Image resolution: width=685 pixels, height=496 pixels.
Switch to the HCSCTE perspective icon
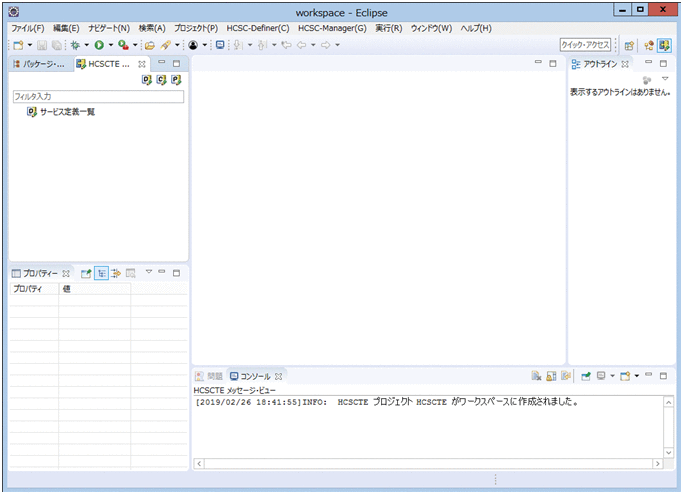click(664, 45)
